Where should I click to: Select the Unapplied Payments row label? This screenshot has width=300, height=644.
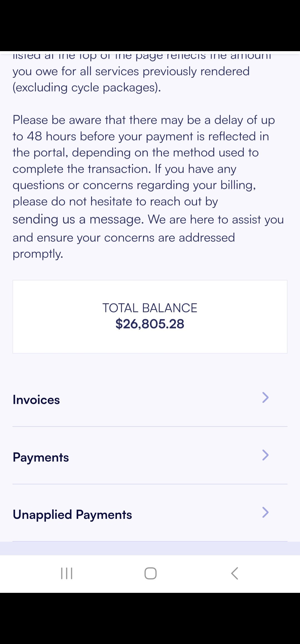pyautogui.click(x=72, y=515)
